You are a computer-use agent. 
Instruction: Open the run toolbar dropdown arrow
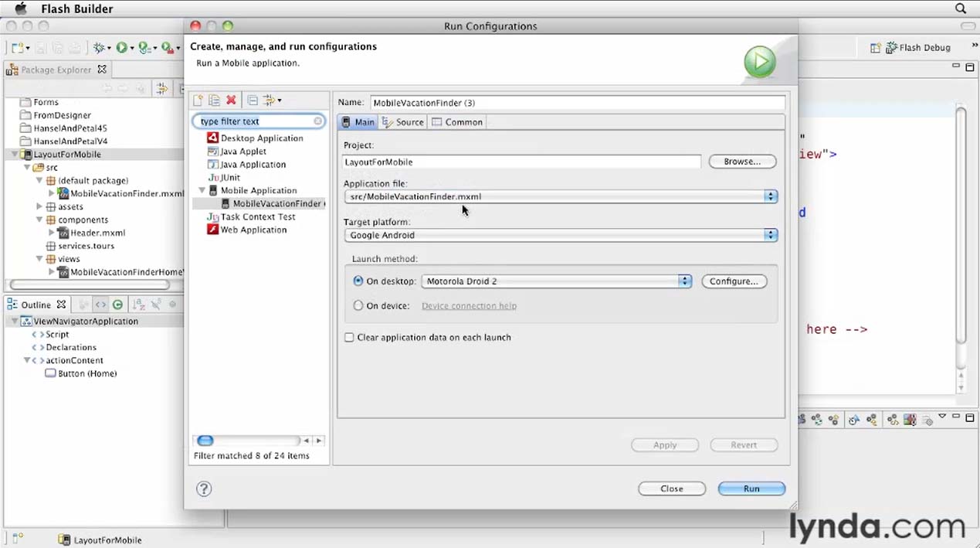pos(131,49)
